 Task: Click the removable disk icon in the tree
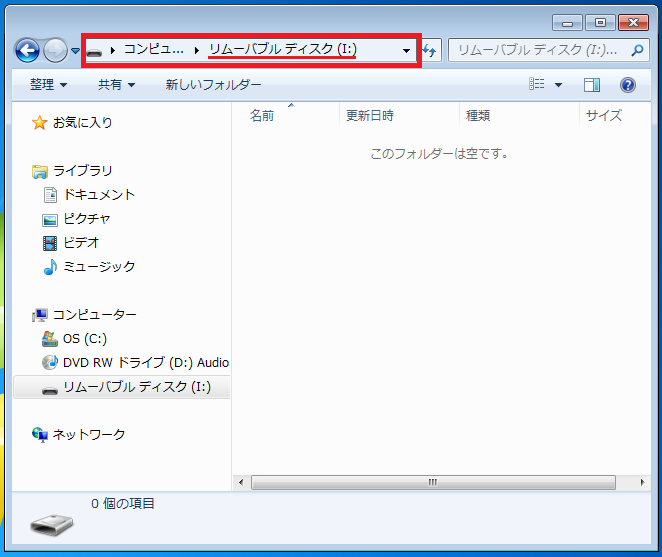tap(50, 391)
